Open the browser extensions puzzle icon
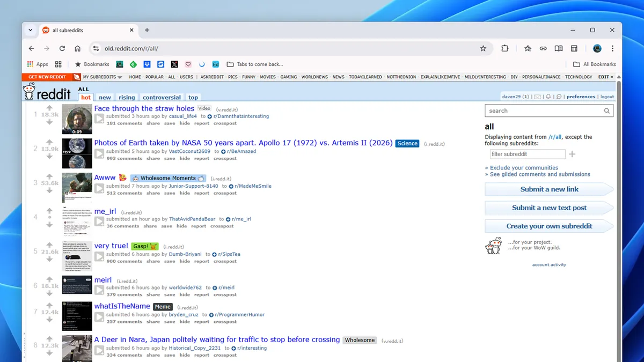 (x=504, y=48)
